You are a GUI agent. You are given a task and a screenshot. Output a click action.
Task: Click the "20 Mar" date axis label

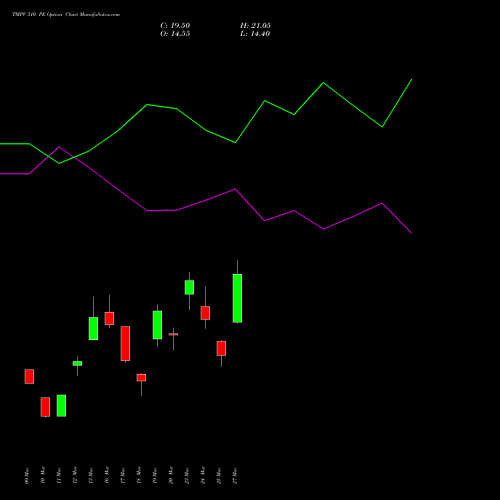[171, 476]
